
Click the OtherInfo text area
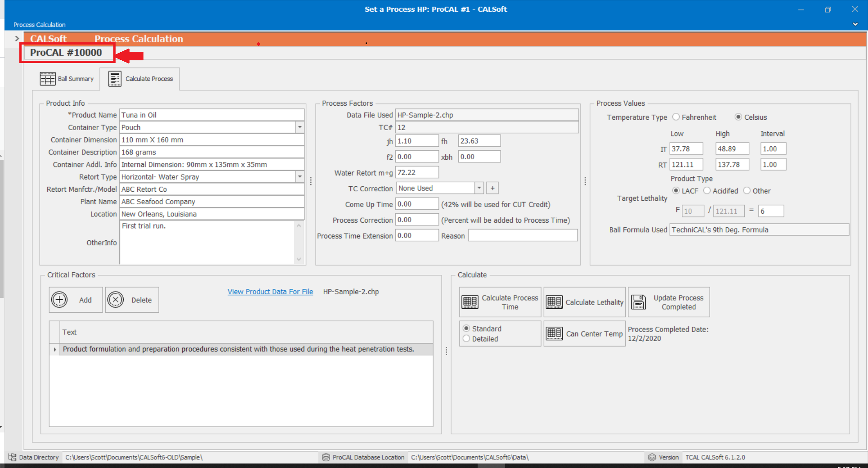[207, 242]
